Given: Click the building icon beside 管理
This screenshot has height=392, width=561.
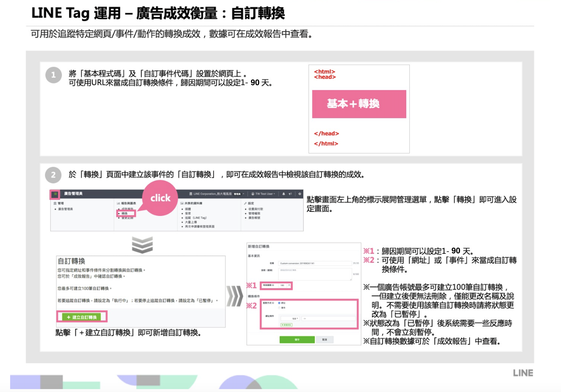Looking at the screenshot, I should tap(55, 203).
